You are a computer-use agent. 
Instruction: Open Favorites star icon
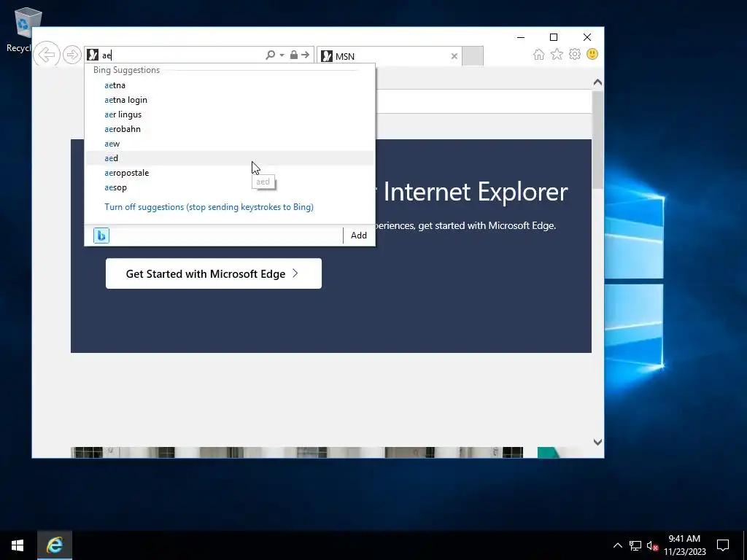pyautogui.click(x=557, y=54)
